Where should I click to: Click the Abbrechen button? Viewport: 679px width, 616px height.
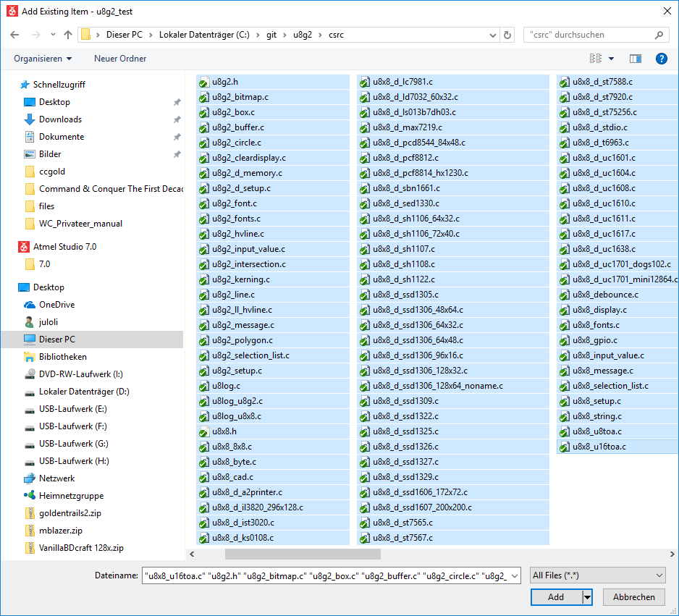pos(633,597)
